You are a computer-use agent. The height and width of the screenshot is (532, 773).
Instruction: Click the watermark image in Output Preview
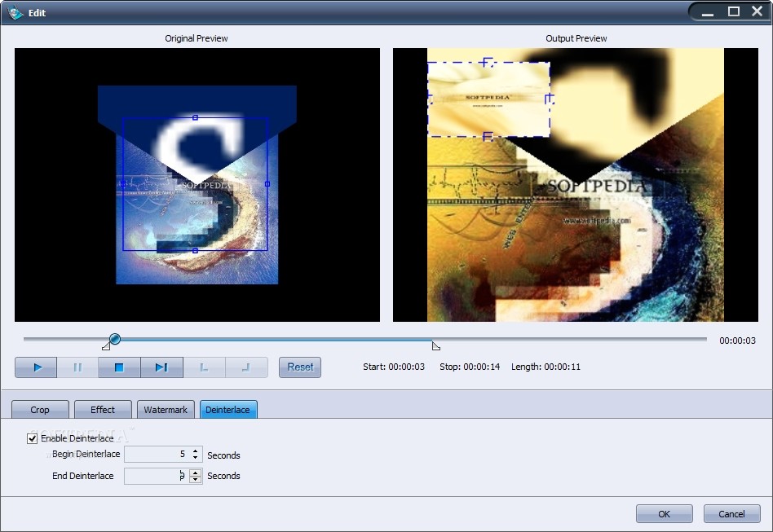pos(488,99)
